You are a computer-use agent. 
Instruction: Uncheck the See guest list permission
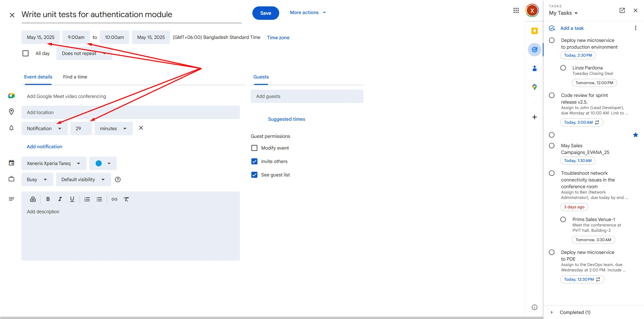coord(254,175)
